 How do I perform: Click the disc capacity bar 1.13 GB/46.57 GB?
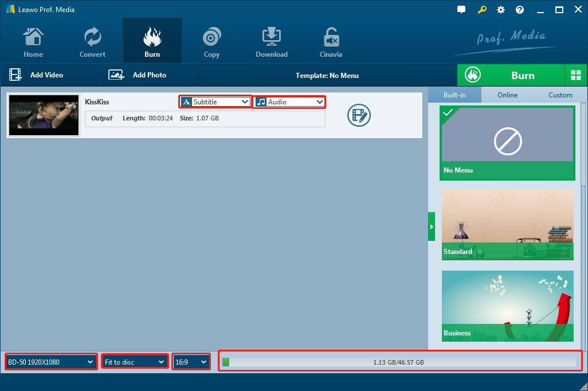pyautogui.click(x=399, y=362)
